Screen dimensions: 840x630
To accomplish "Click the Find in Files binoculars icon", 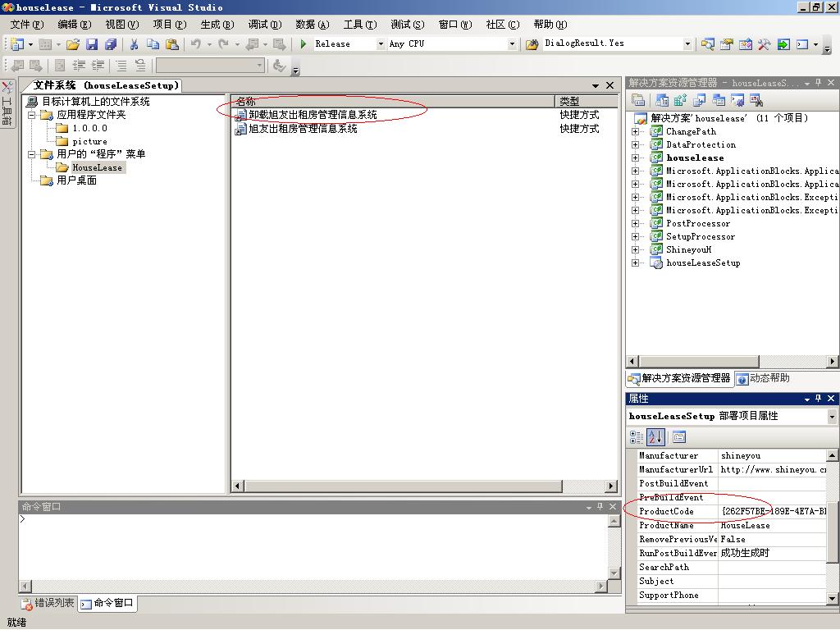I will tap(532, 44).
